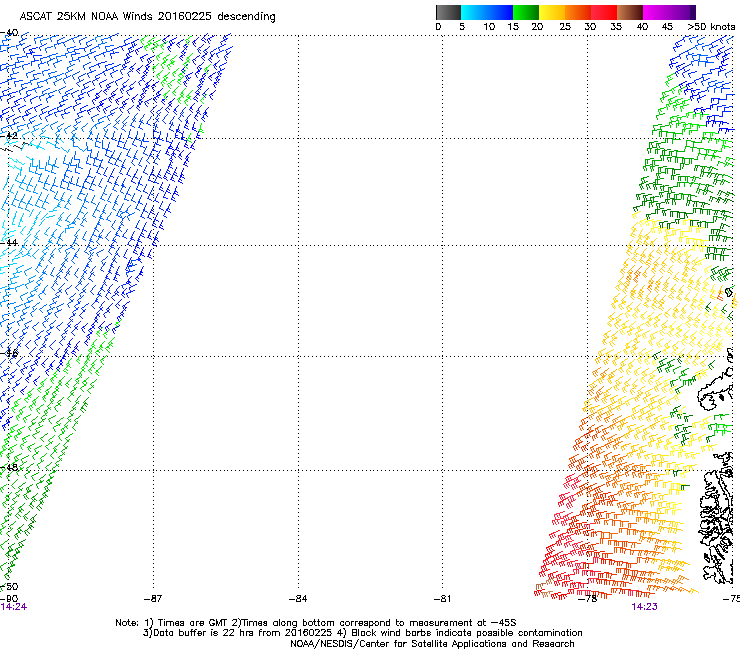The image size is (740, 650).
Task: Click the -81 longitude label
Action: pyautogui.click(x=443, y=599)
